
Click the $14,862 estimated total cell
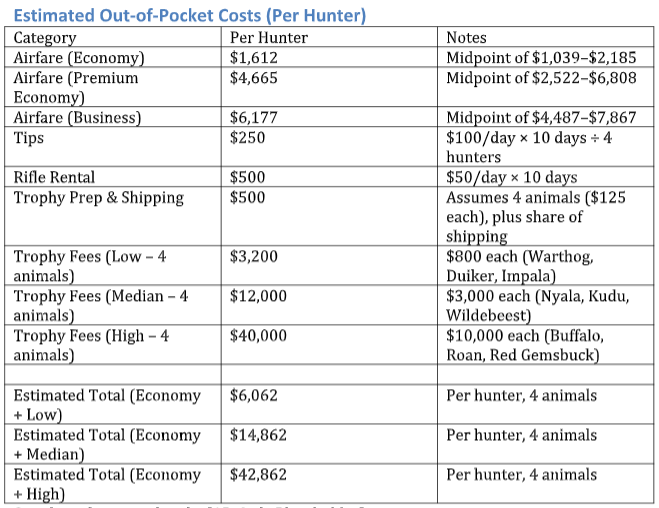(258, 435)
